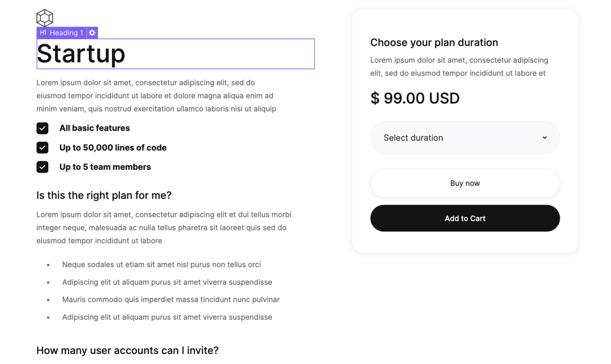
Task: Click the H1 element tag badge
Action: (x=43, y=33)
